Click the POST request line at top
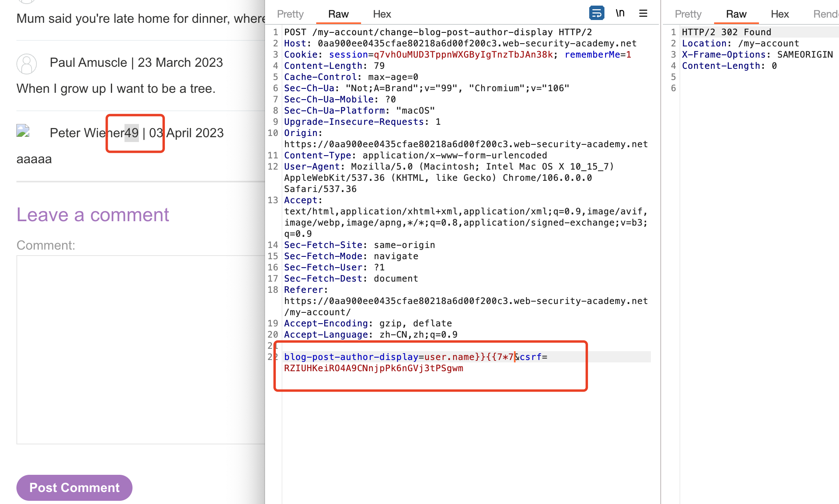Viewport: 839px width, 504px height. tap(438, 32)
